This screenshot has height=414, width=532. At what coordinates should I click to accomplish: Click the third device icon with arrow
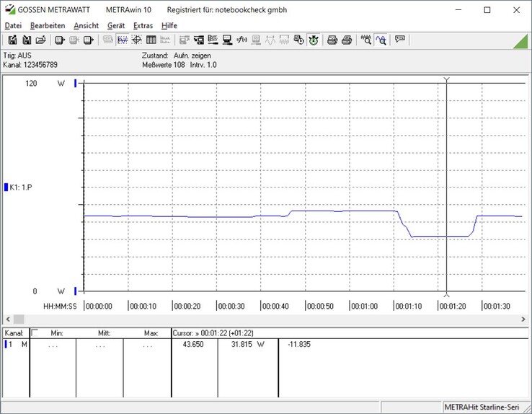[x=88, y=40]
